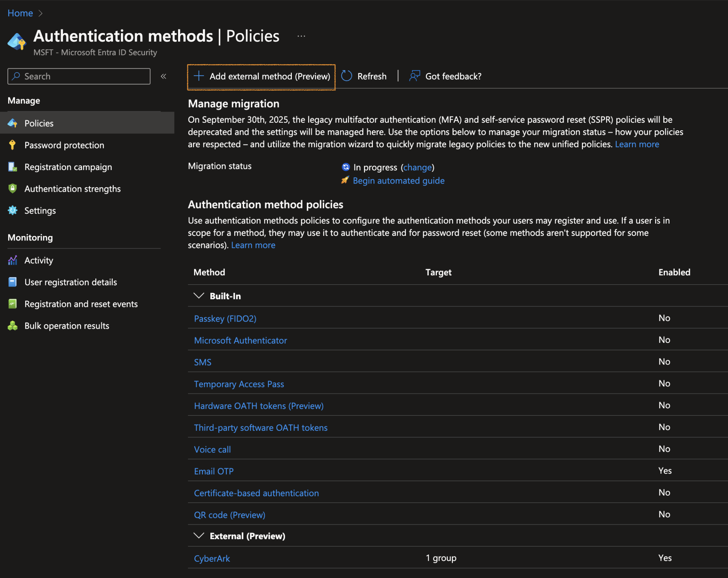Collapse the External (Preview) section

[x=199, y=536]
